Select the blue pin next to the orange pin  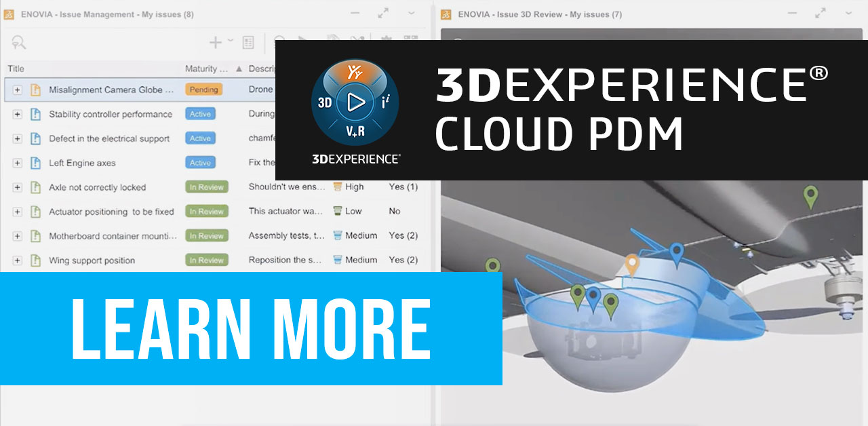coord(675,254)
